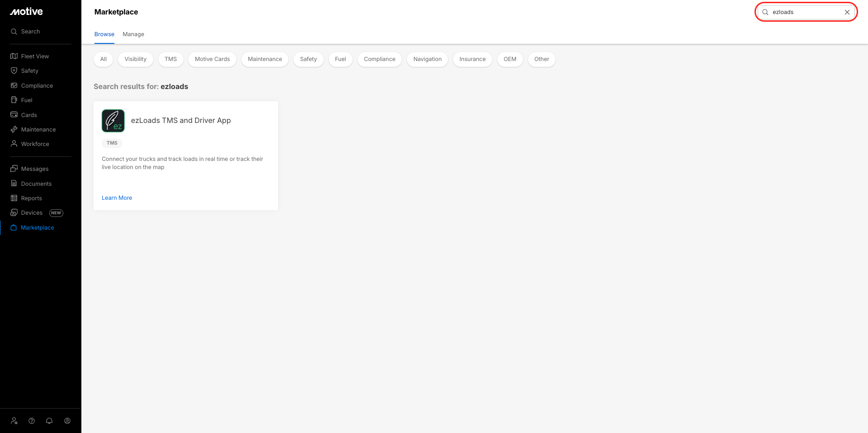The image size is (868, 433).
Task: Filter by the TMS category chip
Action: [x=171, y=59]
